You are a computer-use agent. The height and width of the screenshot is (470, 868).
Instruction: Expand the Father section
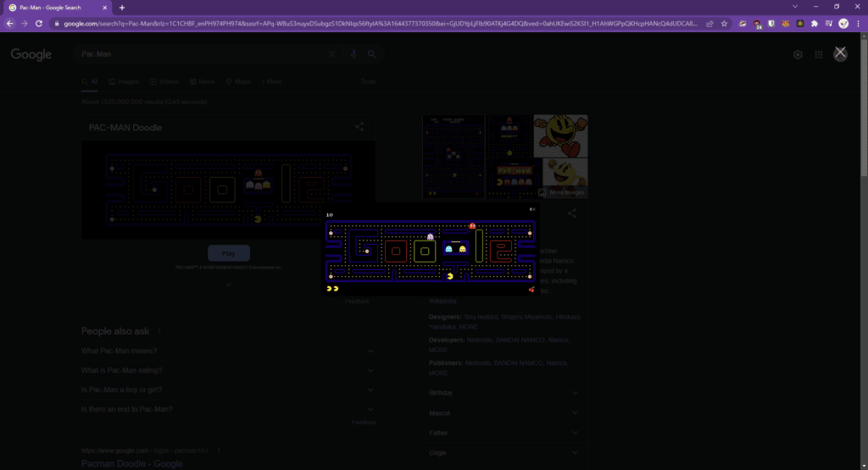[504, 433]
